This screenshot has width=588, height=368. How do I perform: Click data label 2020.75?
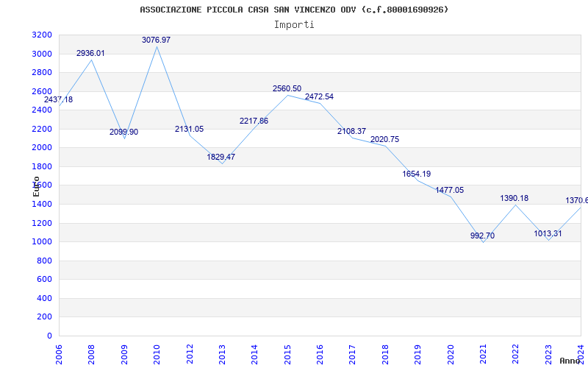[x=384, y=139]
